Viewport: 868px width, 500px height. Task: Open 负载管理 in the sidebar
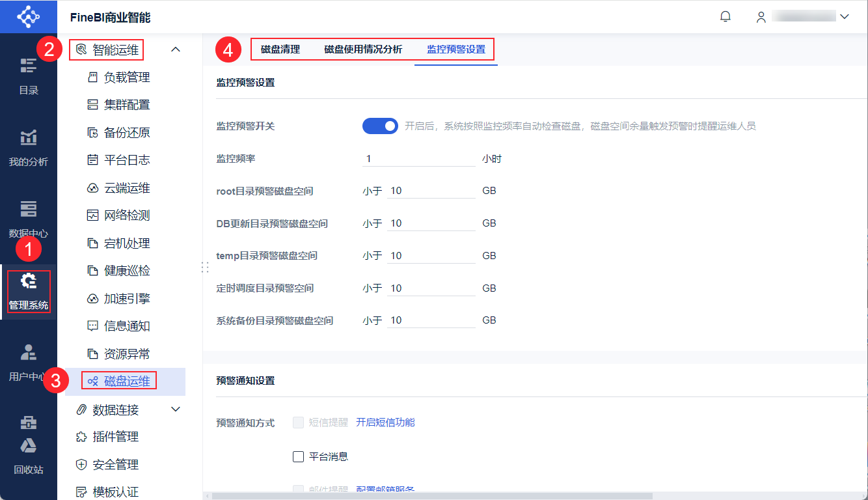(x=128, y=77)
